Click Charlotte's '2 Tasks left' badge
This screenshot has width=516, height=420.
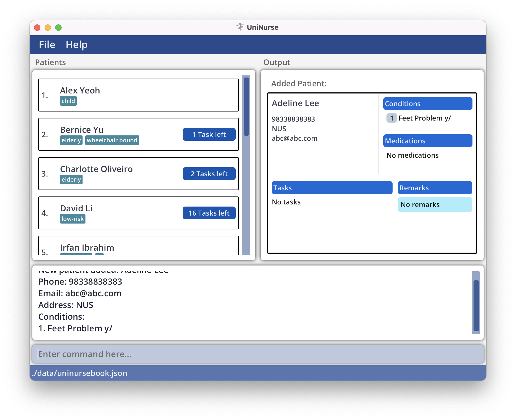[x=209, y=174]
